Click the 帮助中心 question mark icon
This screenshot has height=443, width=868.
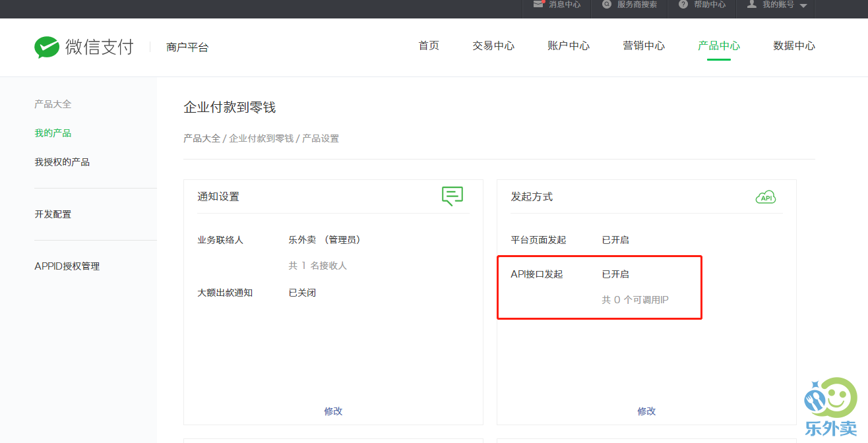pyautogui.click(x=683, y=4)
